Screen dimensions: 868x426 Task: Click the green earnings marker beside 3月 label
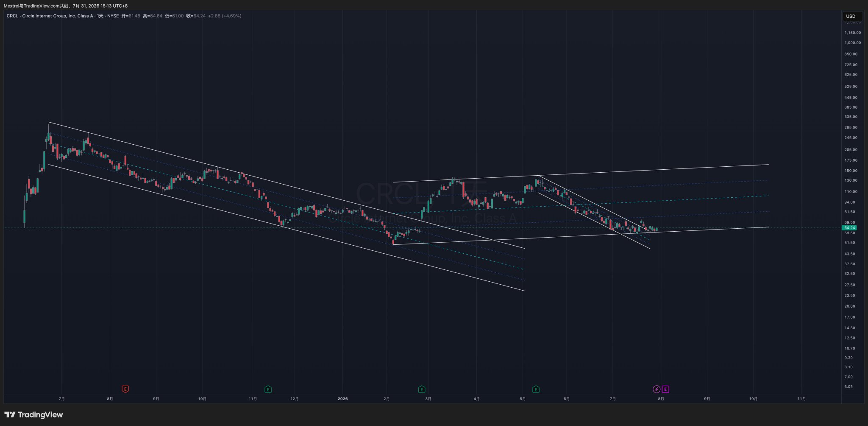pos(422,389)
